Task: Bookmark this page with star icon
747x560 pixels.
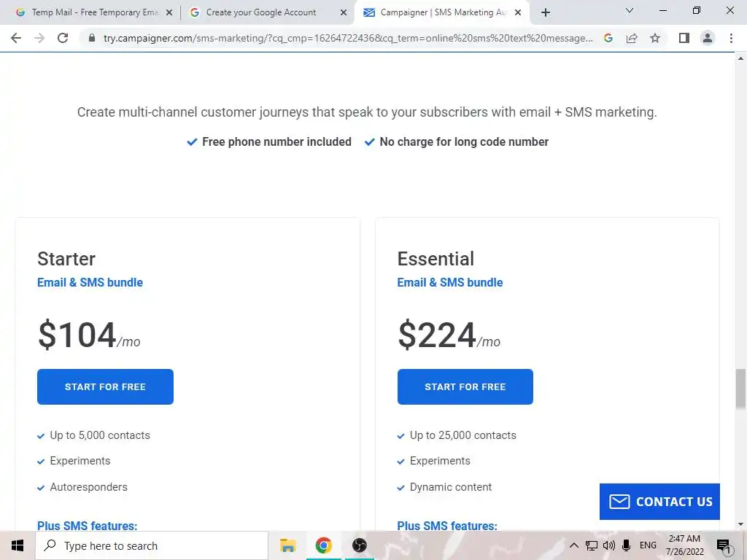Action: click(x=655, y=39)
